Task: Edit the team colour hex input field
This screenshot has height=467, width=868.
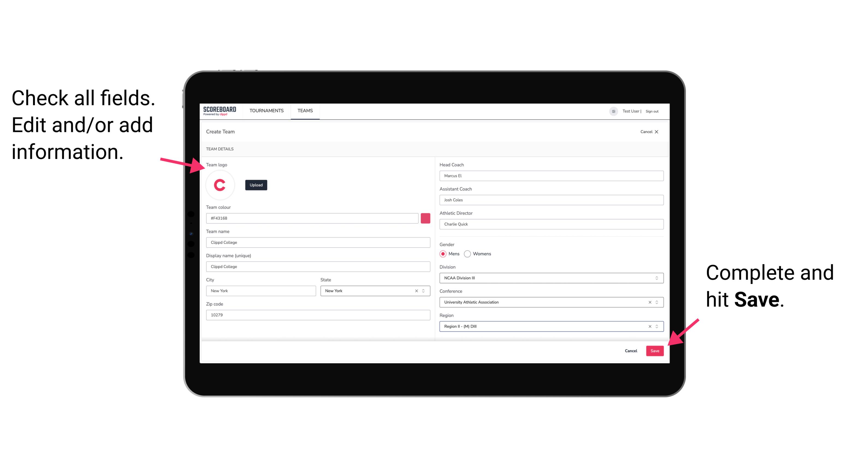Action: (313, 218)
